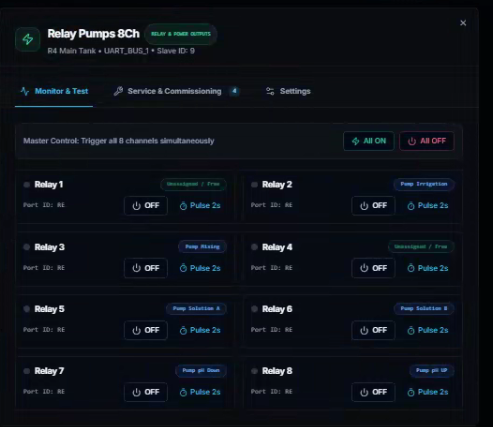493x427 pixels.
Task: Turn all channels off with All OFF
Action: coord(427,141)
